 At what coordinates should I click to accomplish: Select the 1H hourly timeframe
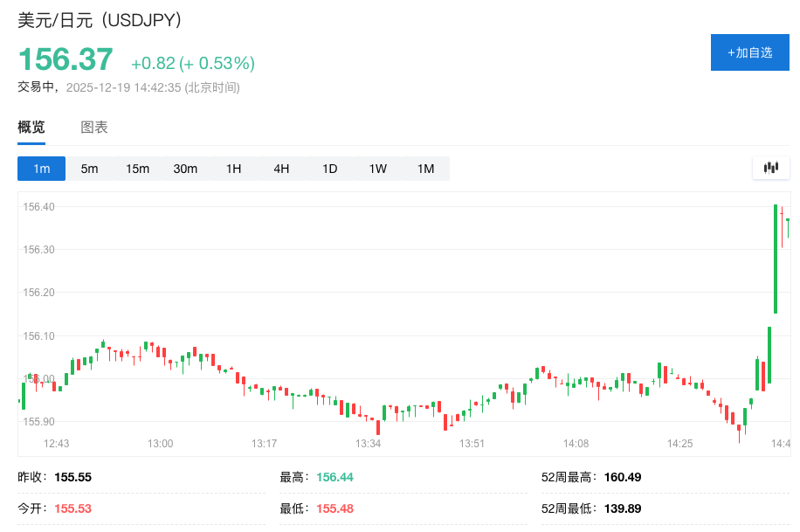(233, 169)
